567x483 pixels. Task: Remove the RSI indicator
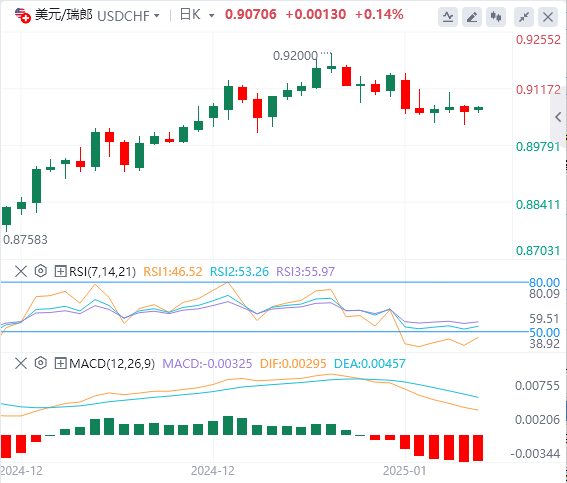21,271
